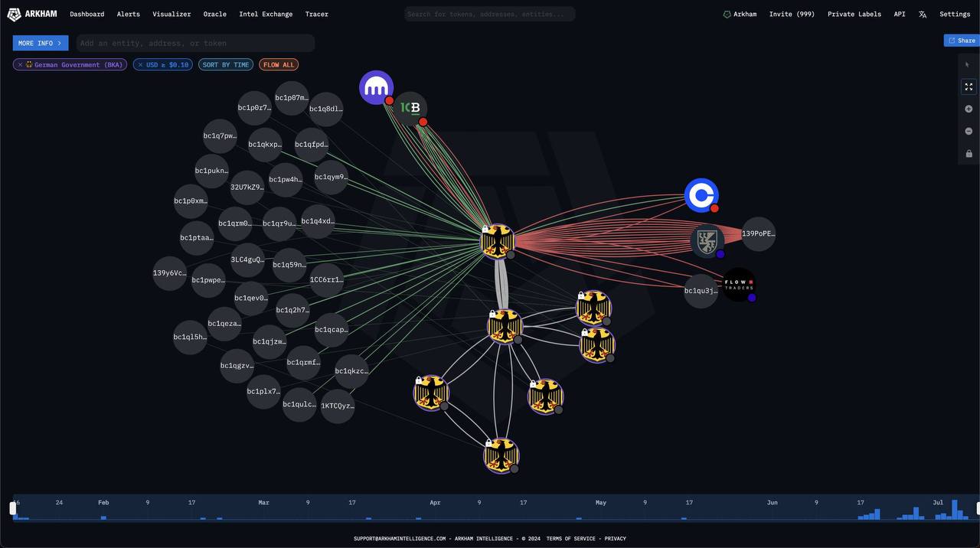
Task: Select the bc1q7pw address node
Action: [220, 136]
